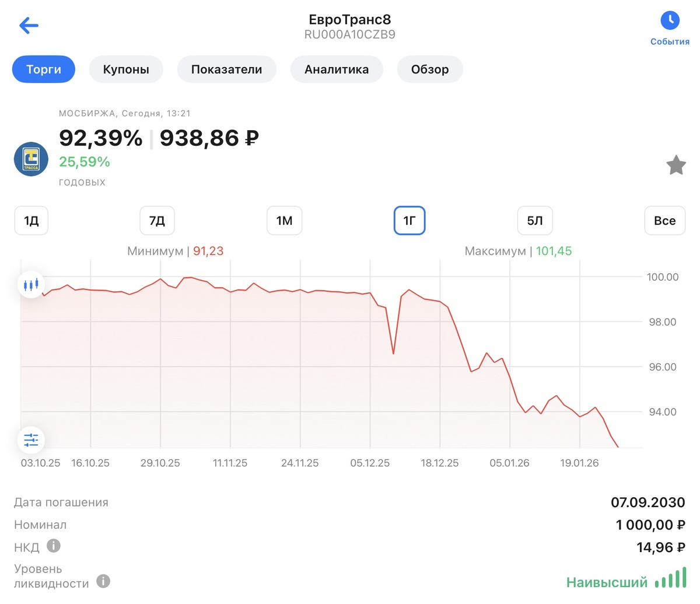Open the Обзор tab

[x=430, y=69]
